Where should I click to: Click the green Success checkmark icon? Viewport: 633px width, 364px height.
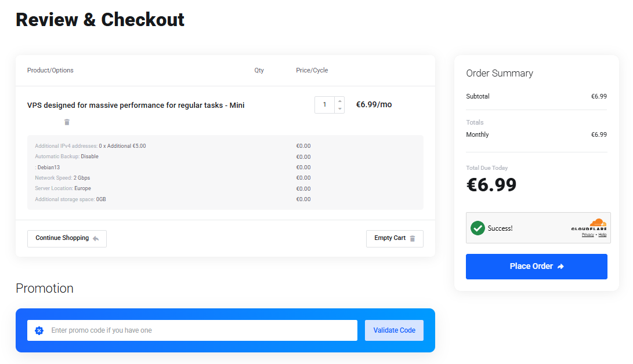478,228
